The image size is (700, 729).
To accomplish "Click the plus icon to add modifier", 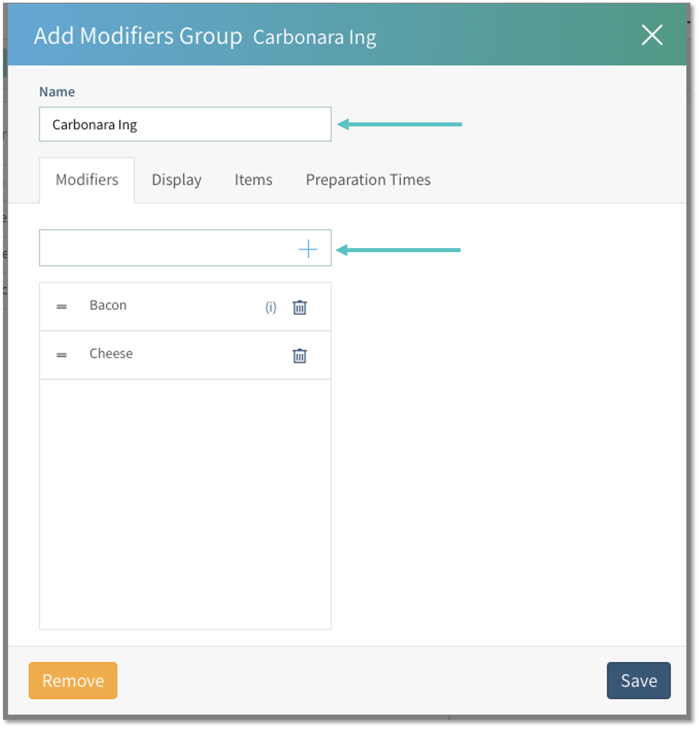I will (308, 249).
